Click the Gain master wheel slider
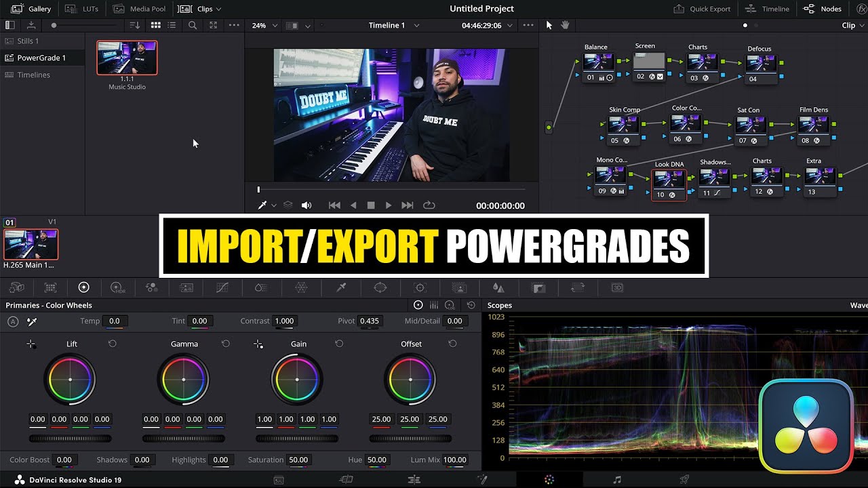This screenshot has height=488, width=868. click(297, 439)
